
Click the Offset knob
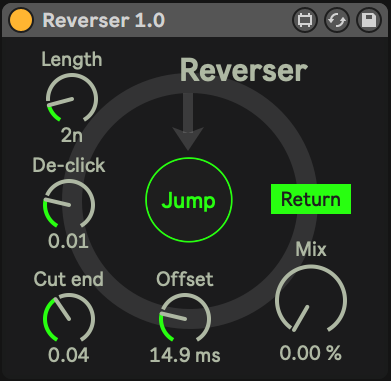(x=185, y=318)
